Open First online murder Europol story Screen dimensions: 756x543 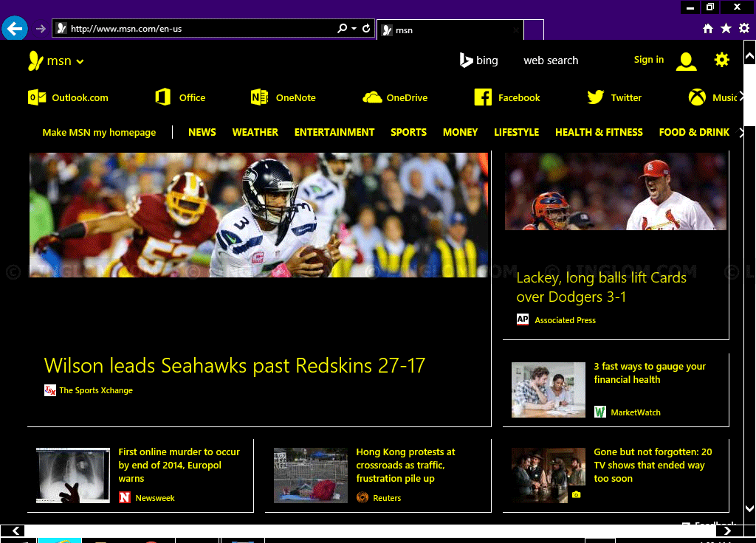[x=179, y=465]
